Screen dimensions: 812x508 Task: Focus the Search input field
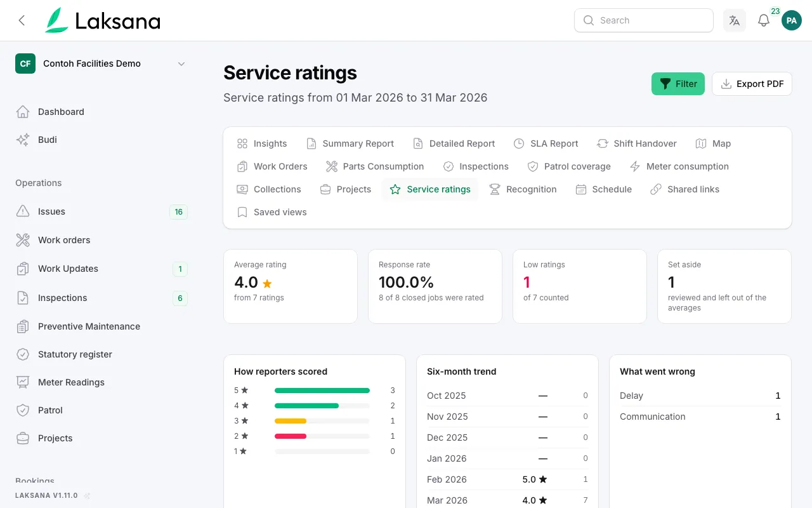click(x=644, y=20)
